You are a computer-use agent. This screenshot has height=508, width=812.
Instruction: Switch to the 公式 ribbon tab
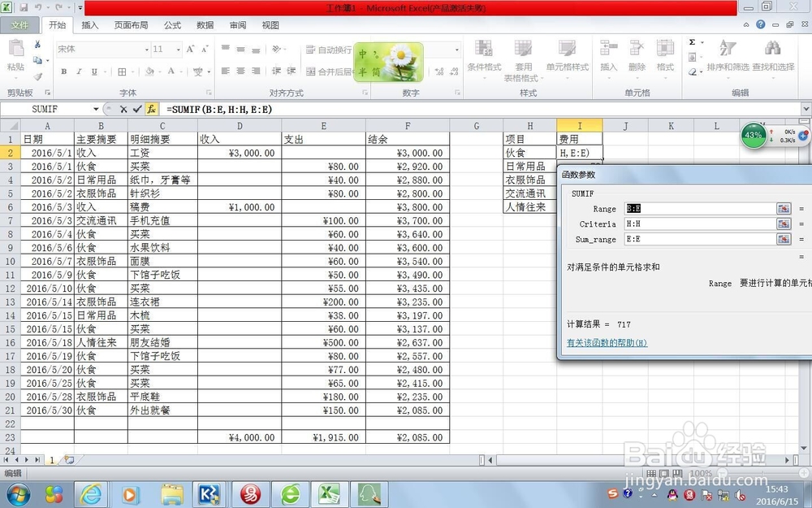171,24
